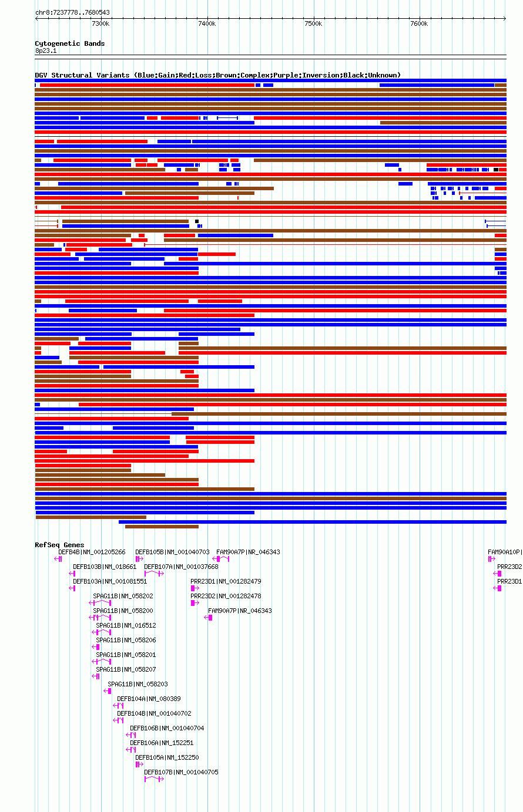Click the PRR23D1 NM_001282479 gene glyph
Screen dimensions: 523x812
[x=195, y=588]
